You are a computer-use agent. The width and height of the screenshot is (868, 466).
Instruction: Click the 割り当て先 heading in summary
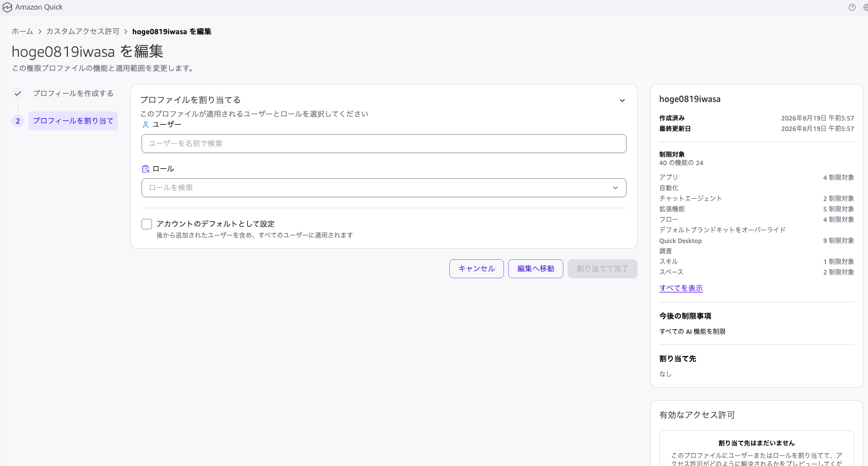tap(678, 359)
